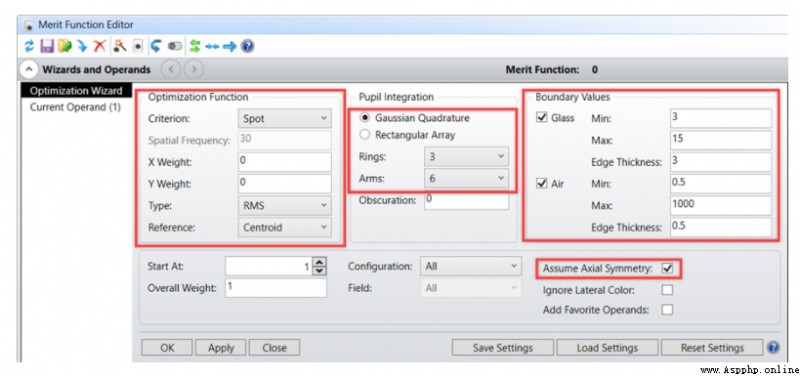Click the Apply button
The width and height of the screenshot is (800, 376).
tap(221, 348)
